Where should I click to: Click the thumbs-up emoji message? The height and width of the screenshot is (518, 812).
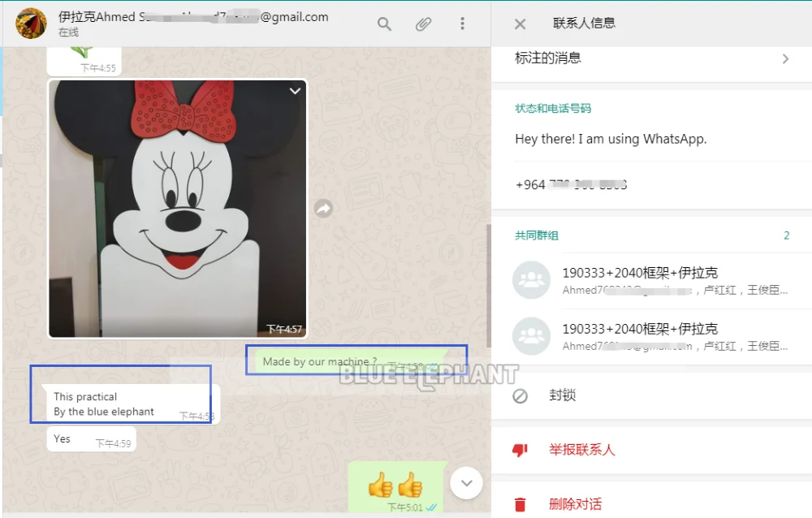click(x=398, y=487)
